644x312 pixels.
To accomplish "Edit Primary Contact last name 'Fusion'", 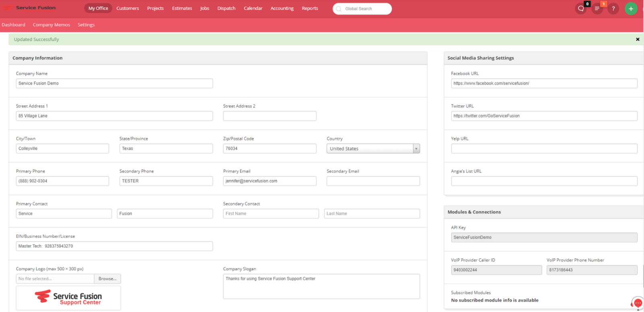I will coord(165,214).
